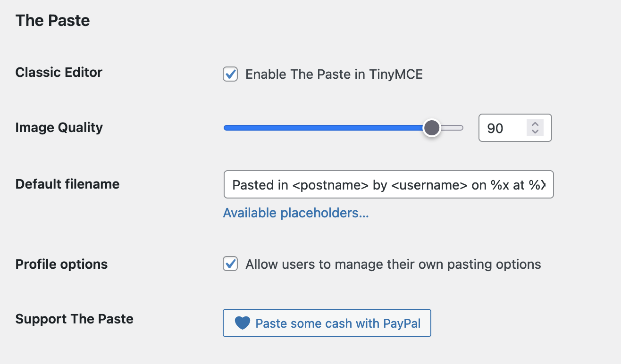Click the Paste some cash with PayPal button
This screenshot has height=364, width=621.
(x=327, y=323)
